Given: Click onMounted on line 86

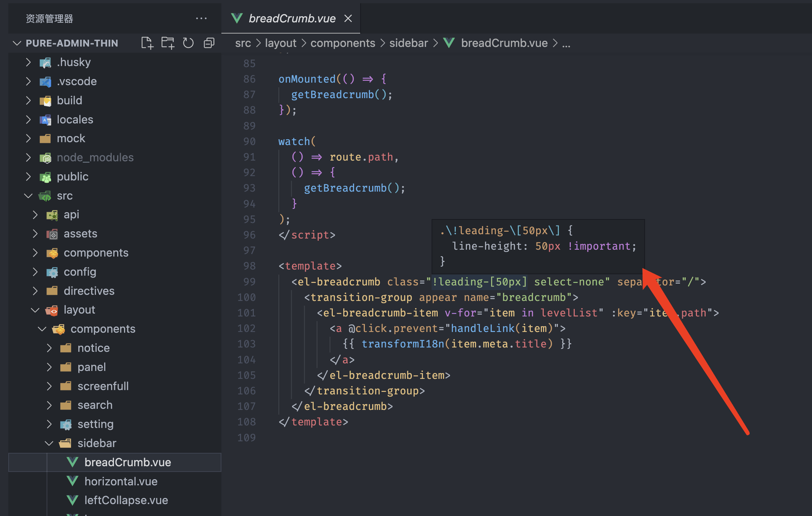Looking at the screenshot, I should 307,79.
